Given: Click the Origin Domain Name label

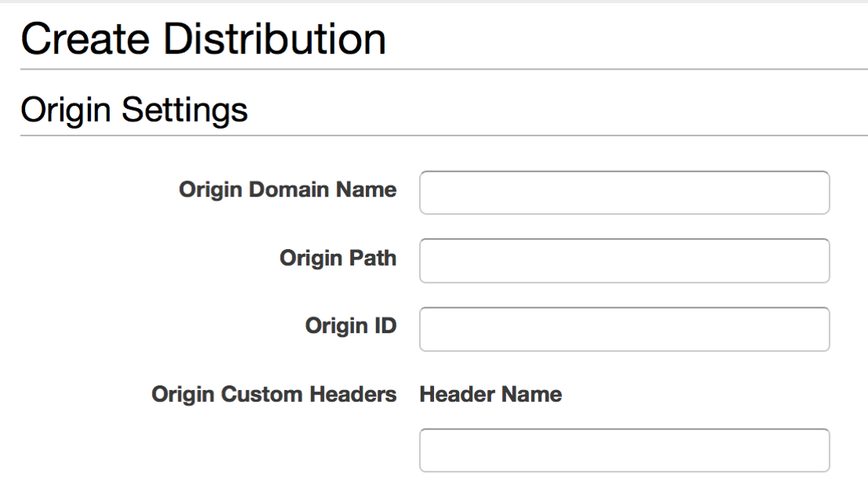Looking at the screenshot, I should pos(288,190).
